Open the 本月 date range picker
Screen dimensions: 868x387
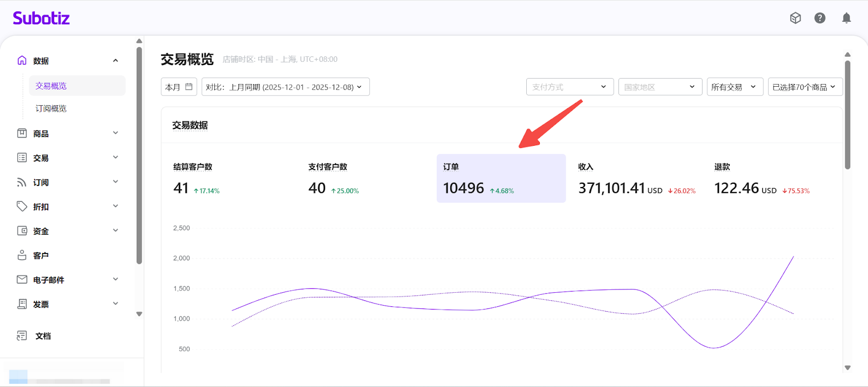pyautogui.click(x=178, y=87)
